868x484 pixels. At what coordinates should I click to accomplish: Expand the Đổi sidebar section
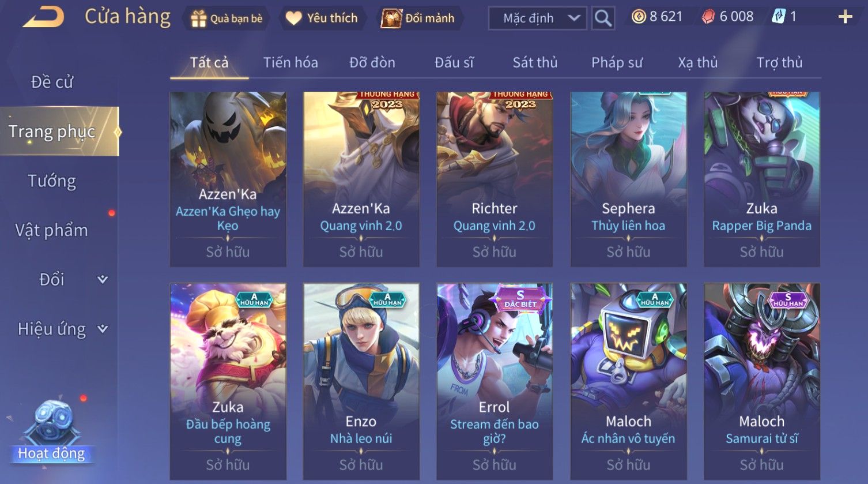click(x=103, y=280)
